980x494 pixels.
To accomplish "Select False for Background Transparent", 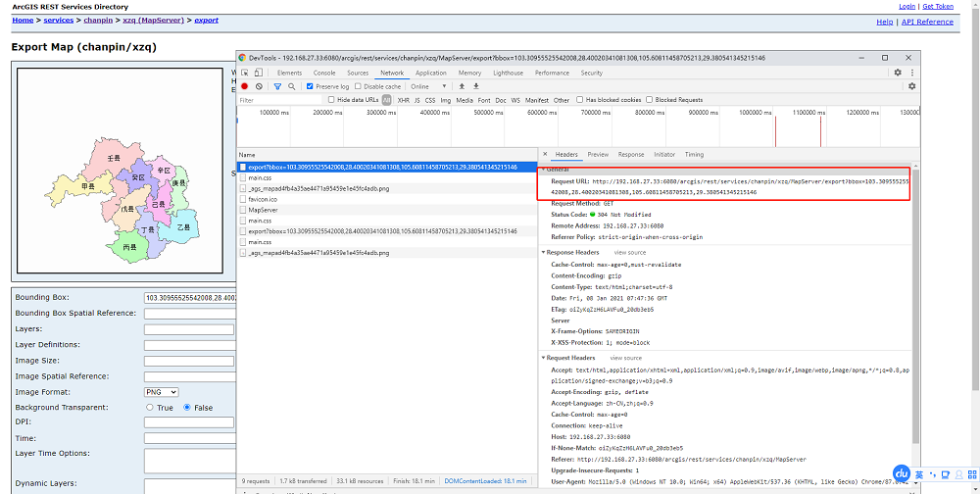I will point(187,407).
